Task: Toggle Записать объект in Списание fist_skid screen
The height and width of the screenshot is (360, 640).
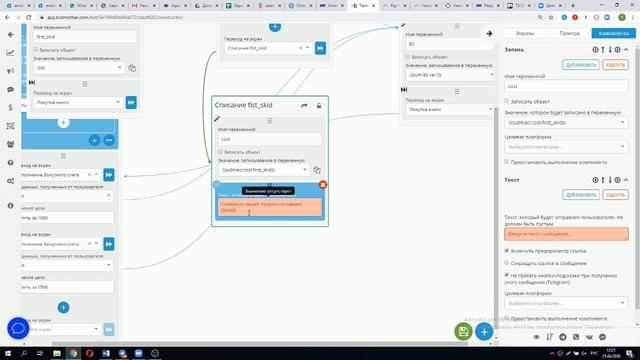Action: tap(220, 151)
